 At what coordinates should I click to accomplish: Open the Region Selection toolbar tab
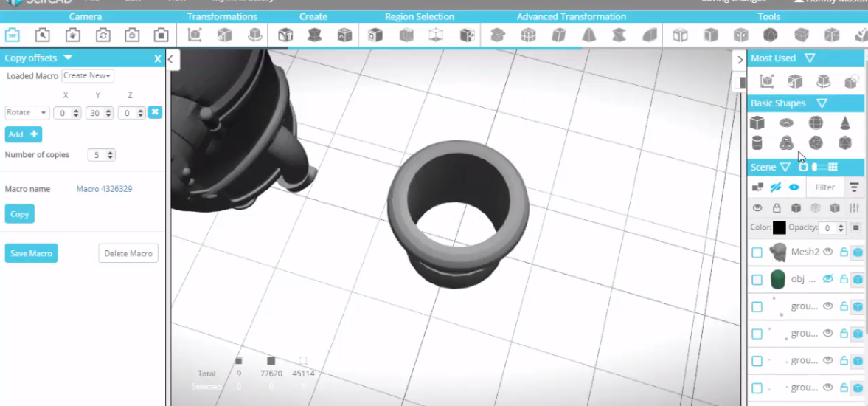pos(420,17)
